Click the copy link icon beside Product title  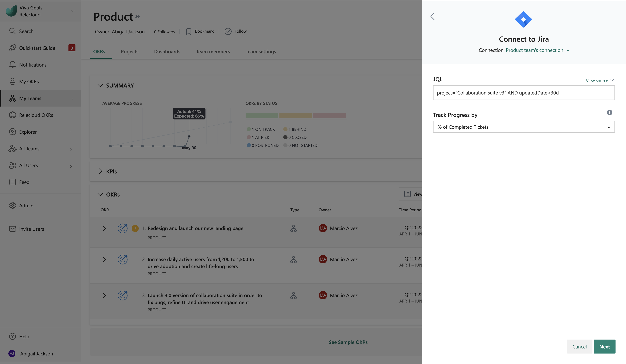pos(137,17)
